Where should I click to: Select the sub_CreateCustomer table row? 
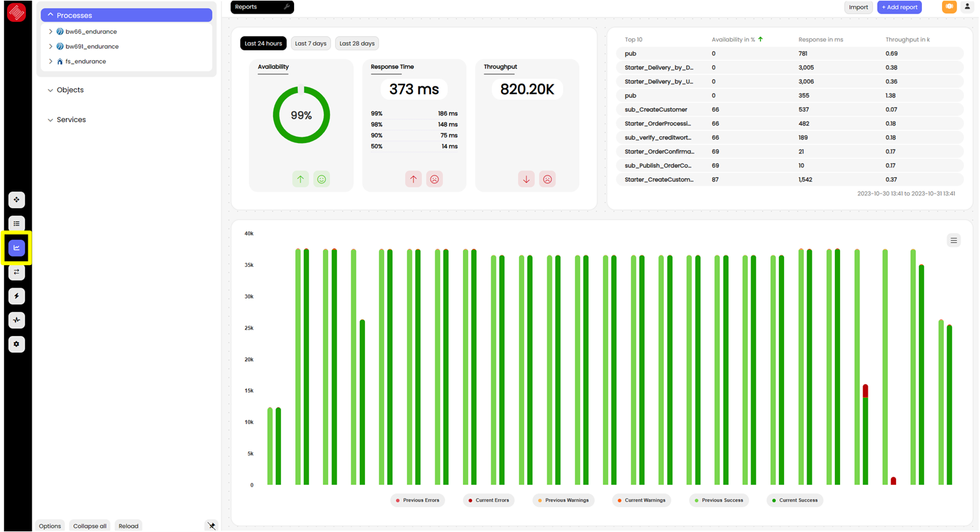tap(790, 110)
